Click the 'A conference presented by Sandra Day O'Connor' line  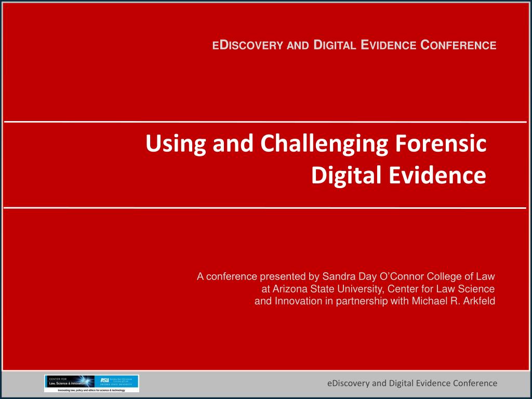click(345, 276)
